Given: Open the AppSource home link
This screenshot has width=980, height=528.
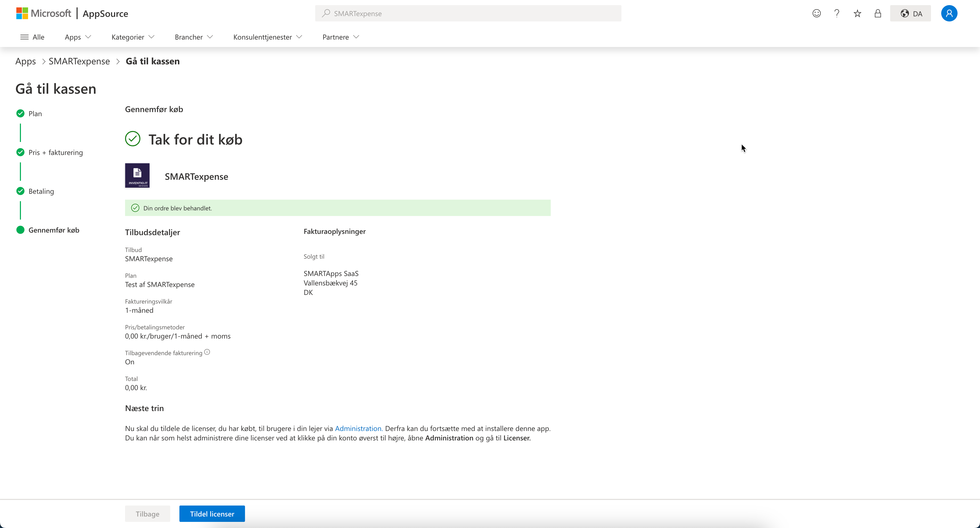Looking at the screenshot, I should [105, 14].
